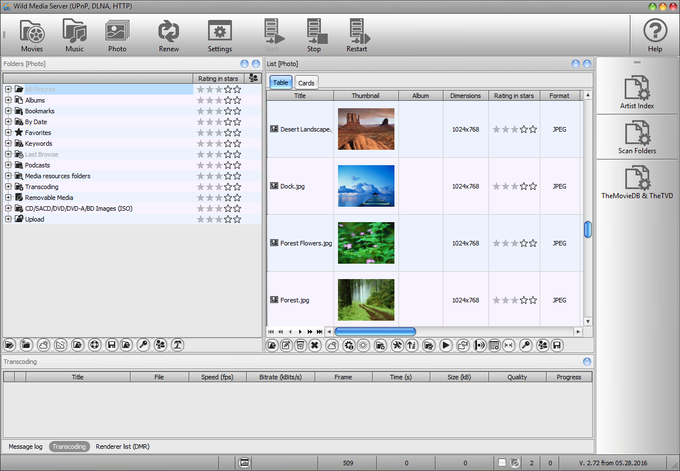The width and height of the screenshot is (680, 471).
Task: Open the Message log tab
Action: pyautogui.click(x=25, y=446)
